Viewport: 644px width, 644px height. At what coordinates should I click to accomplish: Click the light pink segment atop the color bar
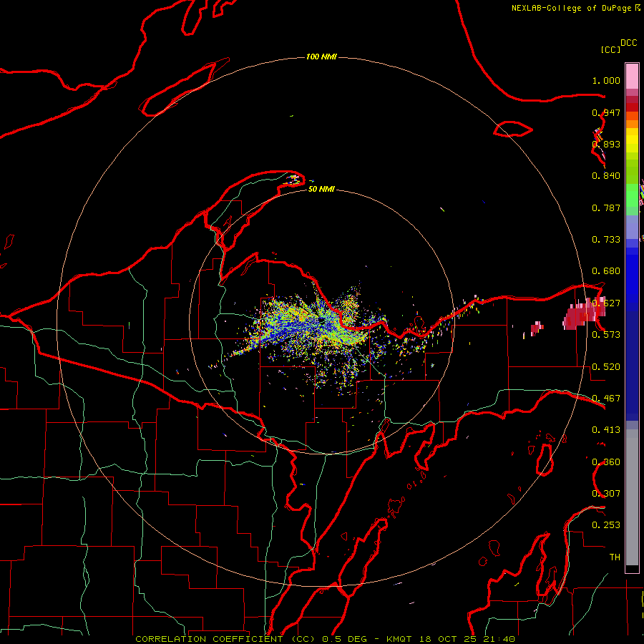pos(632,77)
